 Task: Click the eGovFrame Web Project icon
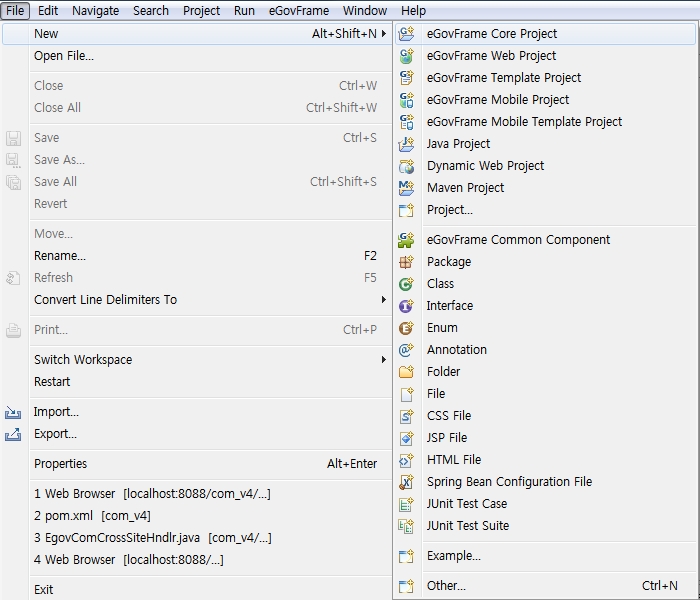tap(406, 56)
